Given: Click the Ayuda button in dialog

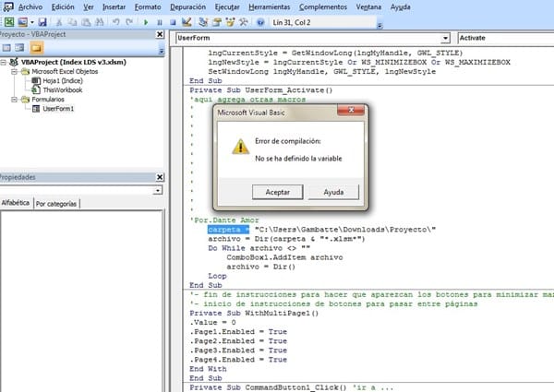Looking at the screenshot, I should tap(333, 192).
